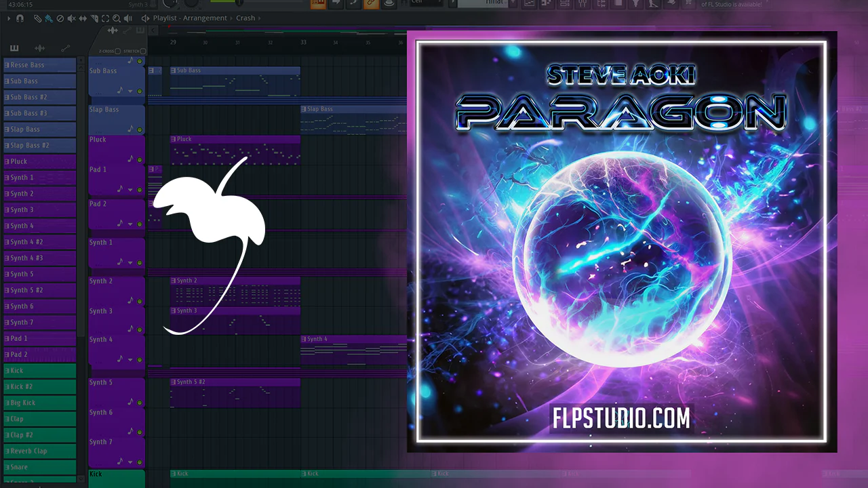
Task: Select Kick #2 pattern in picker
Action: [39, 386]
